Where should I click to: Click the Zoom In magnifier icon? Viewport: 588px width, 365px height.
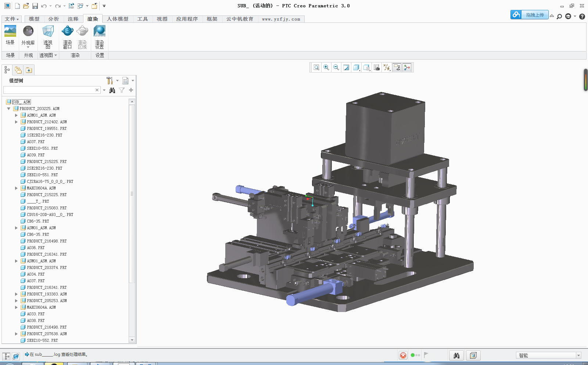pyautogui.click(x=326, y=67)
